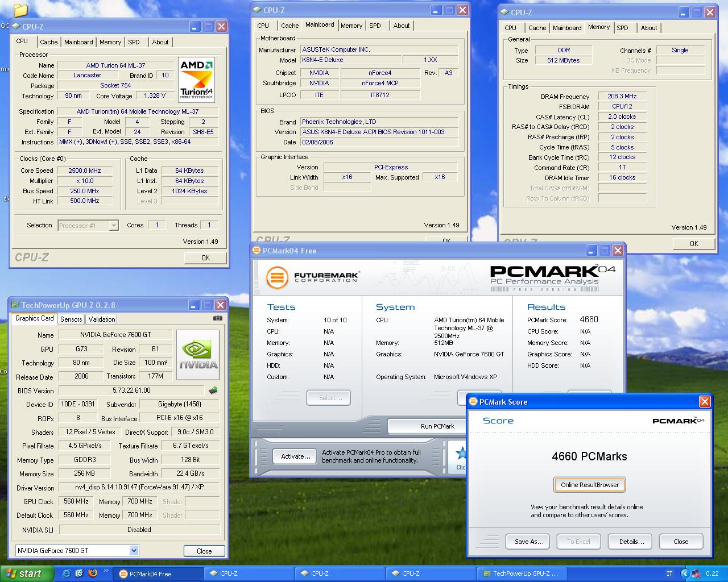Click the small PCMARK04 logo in the Score dialog
The height and width of the screenshot is (582, 728).
click(x=678, y=421)
